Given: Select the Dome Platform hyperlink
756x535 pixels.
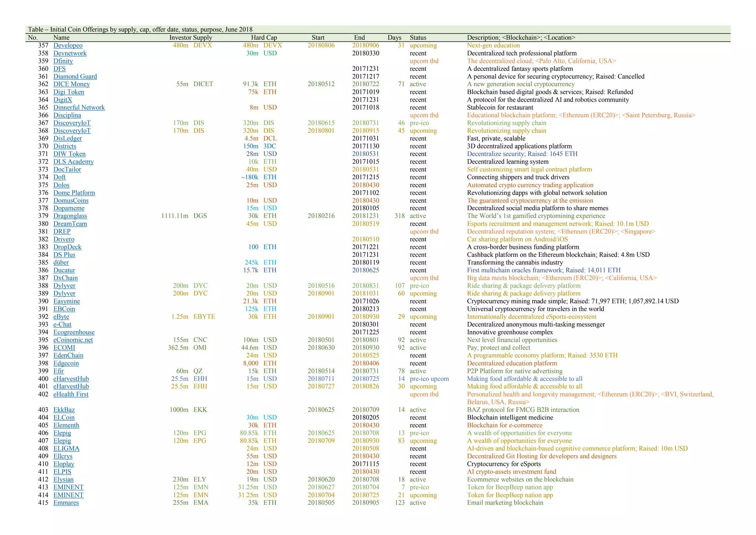Looking at the screenshot, I should click(x=74, y=193).
